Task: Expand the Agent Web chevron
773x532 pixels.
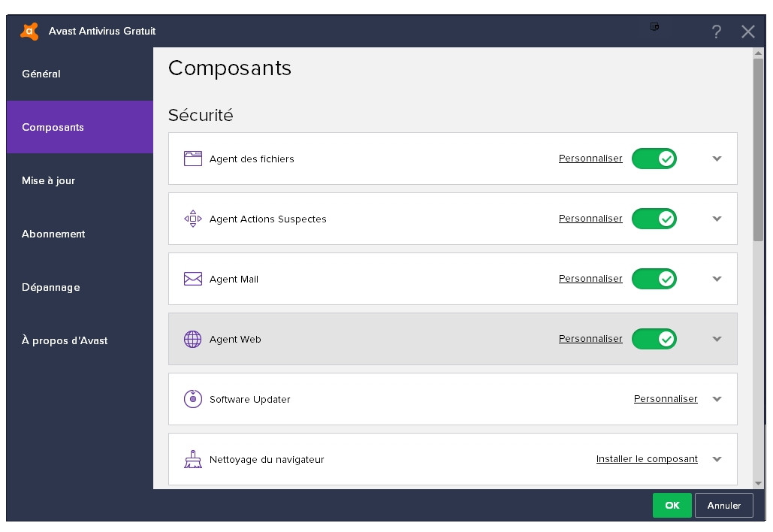Action: (717, 339)
